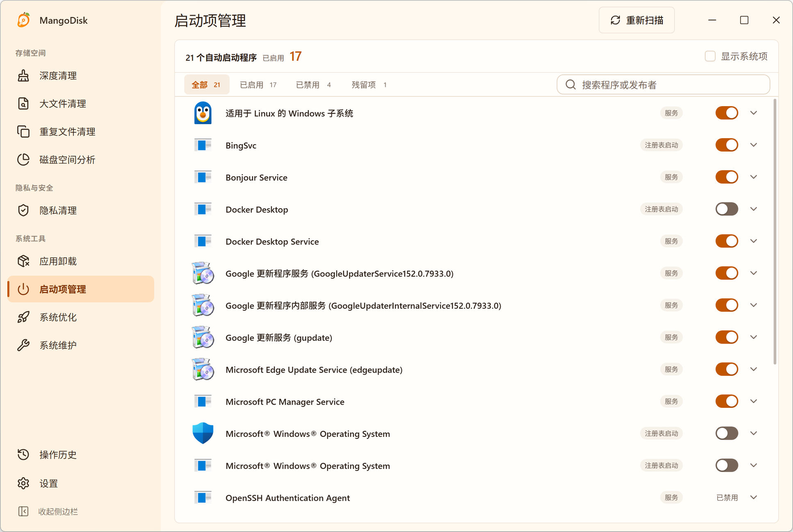Click the Docker Desktop program icon
This screenshot has width=793, height=532.
(203, 209)
